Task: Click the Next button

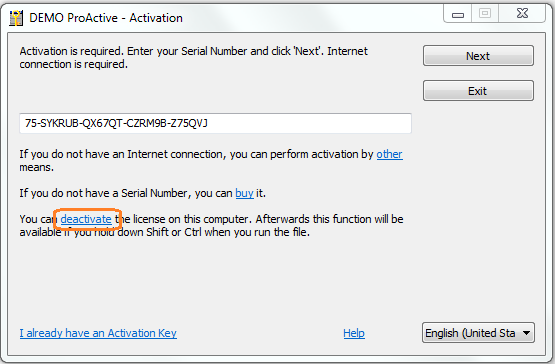Action: (478, 56)
